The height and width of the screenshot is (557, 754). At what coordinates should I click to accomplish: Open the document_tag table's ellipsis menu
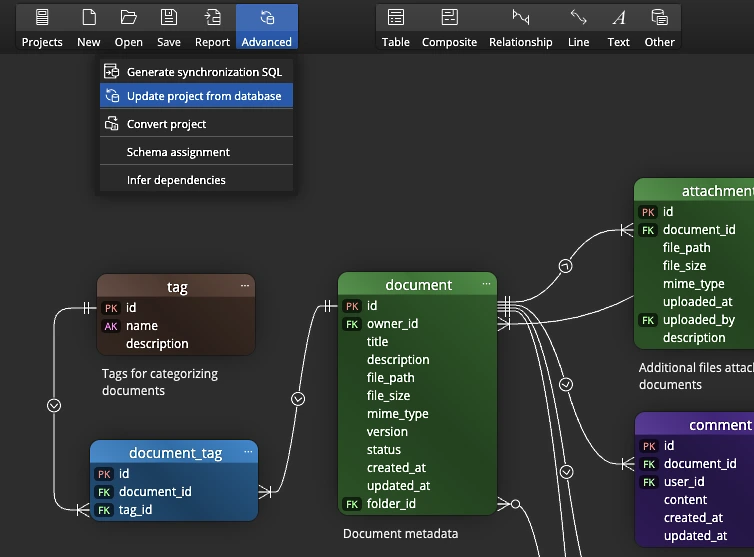pos(248,452)
